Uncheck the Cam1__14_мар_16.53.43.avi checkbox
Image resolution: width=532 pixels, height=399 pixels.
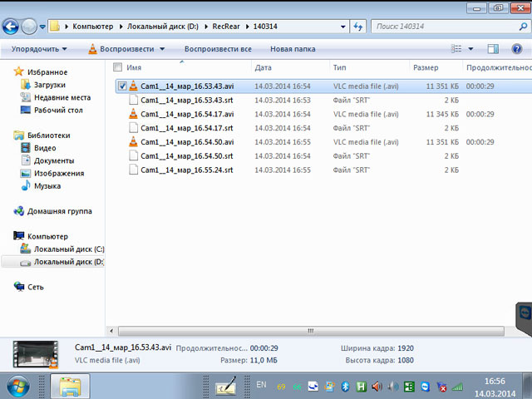pyautogui.click(x=122, y=86)
